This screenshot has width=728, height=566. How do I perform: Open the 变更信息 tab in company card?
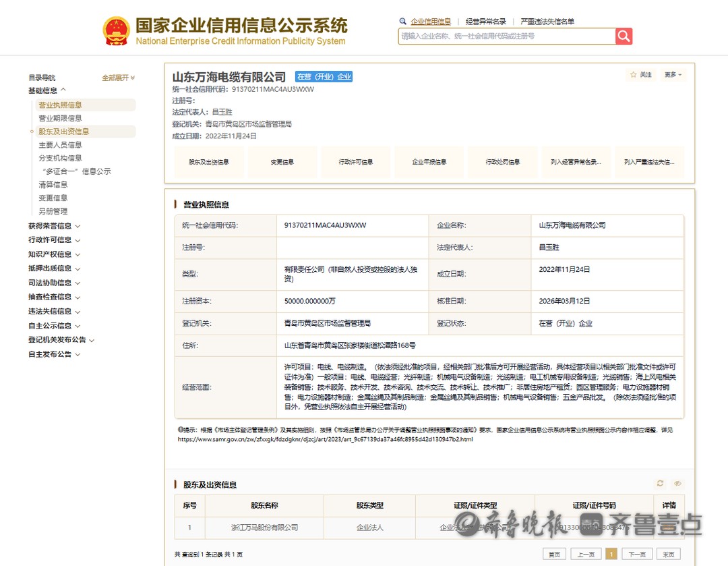[282, 162]
